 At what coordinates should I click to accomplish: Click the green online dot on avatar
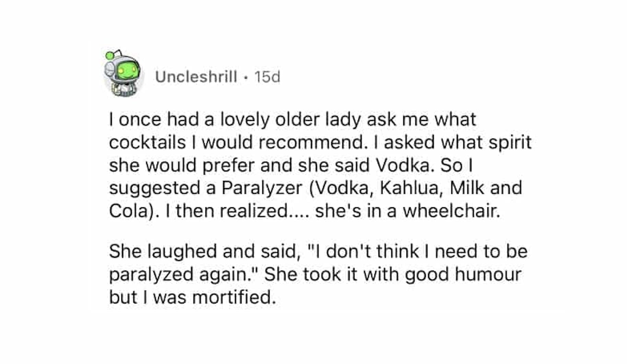click(109, 56)
